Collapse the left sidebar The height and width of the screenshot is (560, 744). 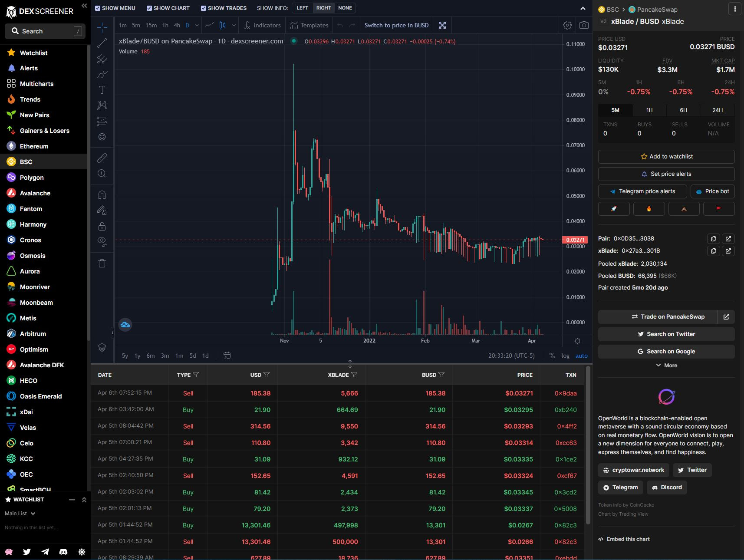coord(84,6)
